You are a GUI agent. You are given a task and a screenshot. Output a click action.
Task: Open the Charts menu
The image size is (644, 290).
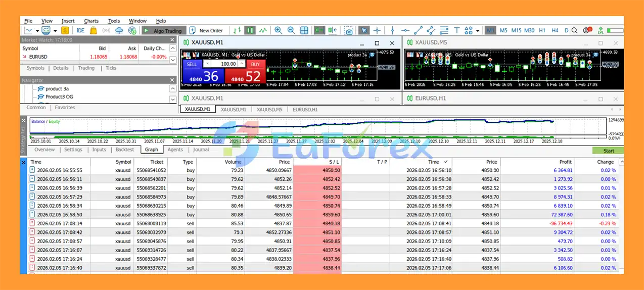(x=91, y=21)
